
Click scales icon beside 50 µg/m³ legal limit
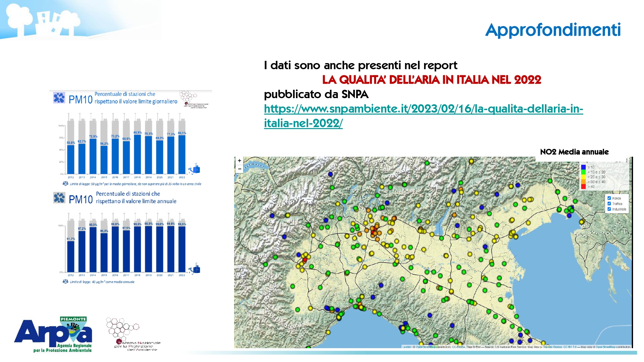pos(65,184)
